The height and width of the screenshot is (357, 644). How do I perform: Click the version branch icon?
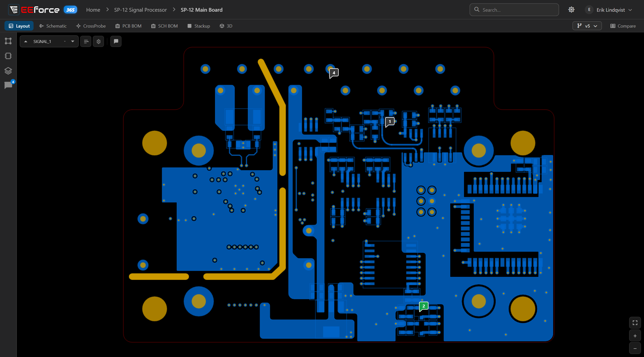click(579, 26)
